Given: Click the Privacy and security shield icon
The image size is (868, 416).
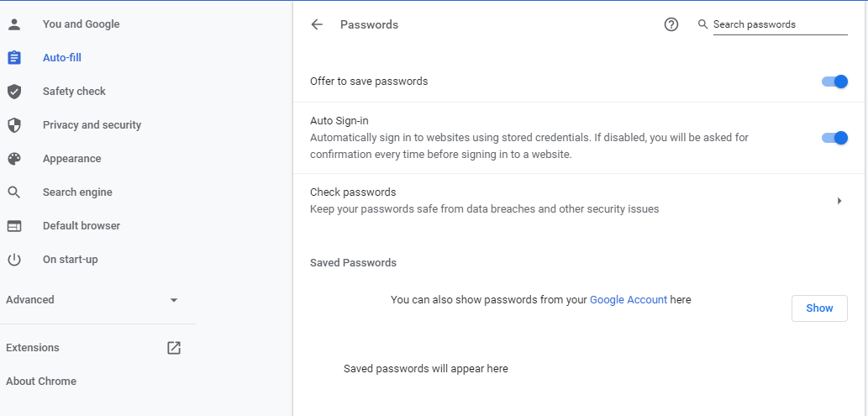Looking at the screenshot, I should coord(13,125).
